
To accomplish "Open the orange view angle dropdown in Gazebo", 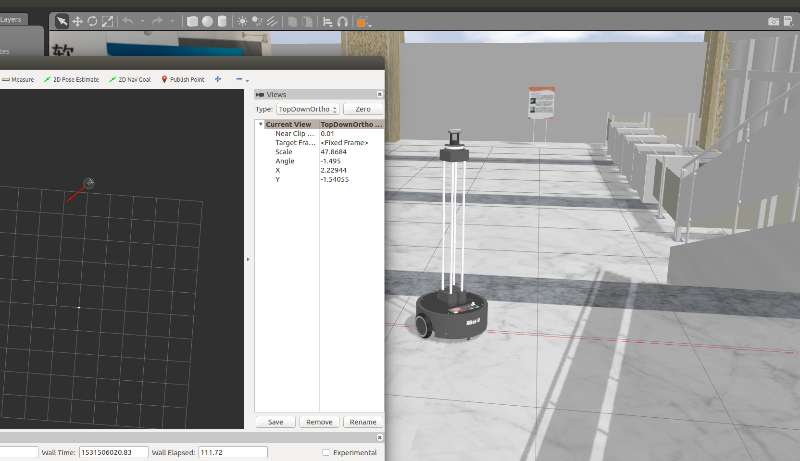I will click(x=363, y=22).
